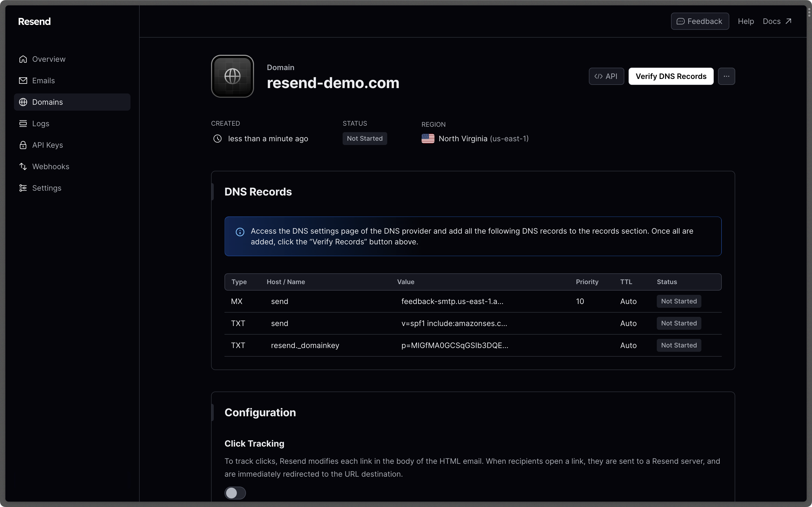Click 'send' host in MX row
Screen dimensions: 812x507
pos(280,301)
